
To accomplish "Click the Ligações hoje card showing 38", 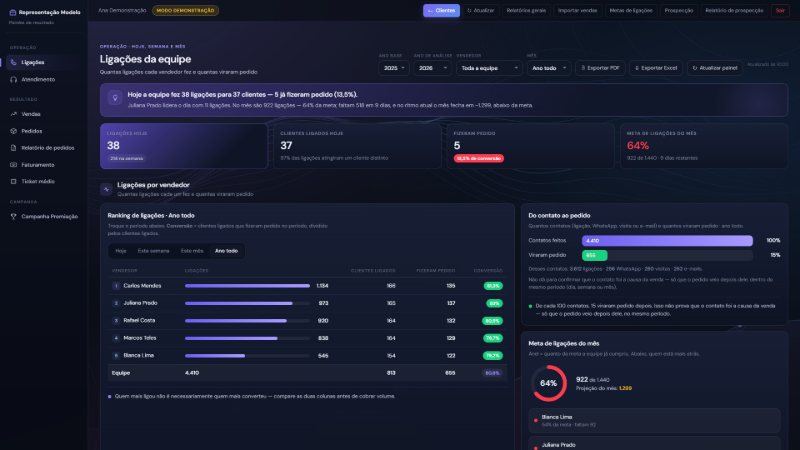I will 184,146.
